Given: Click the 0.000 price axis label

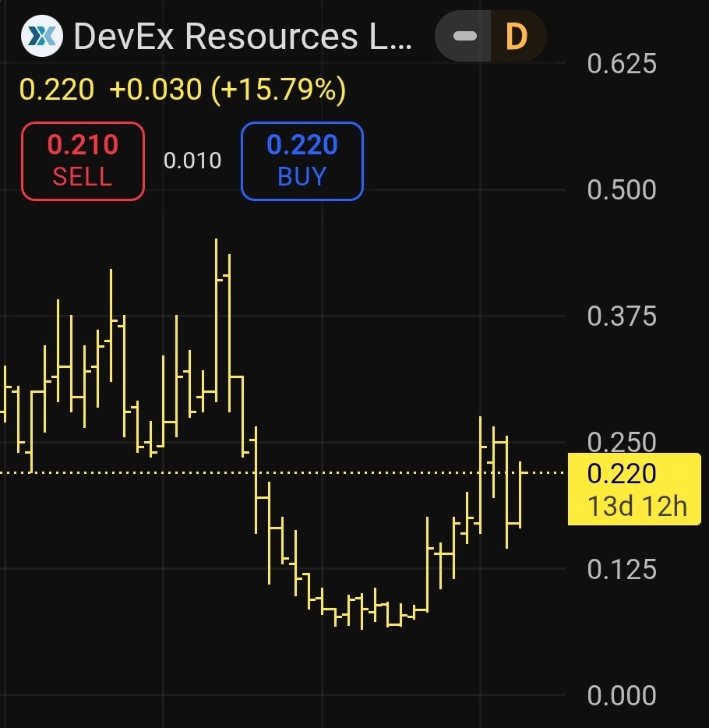Looking at the screenshot, I should pos(622,695).
